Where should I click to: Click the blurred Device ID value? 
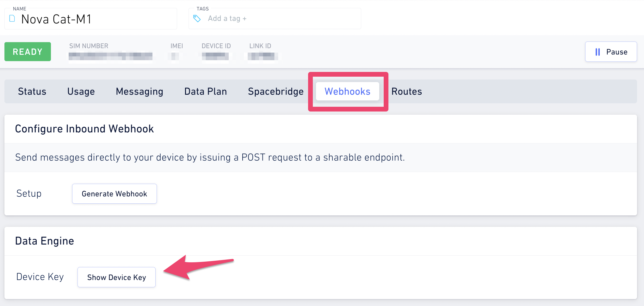(215, 56)
